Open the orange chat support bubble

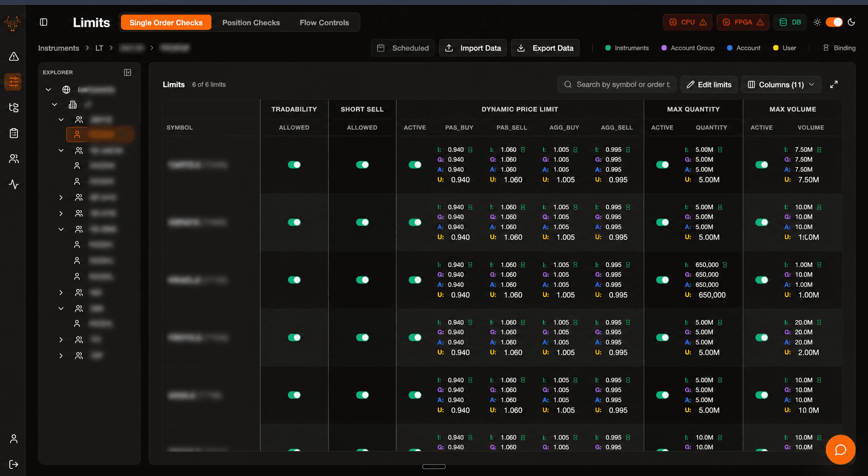pos(840,450)
